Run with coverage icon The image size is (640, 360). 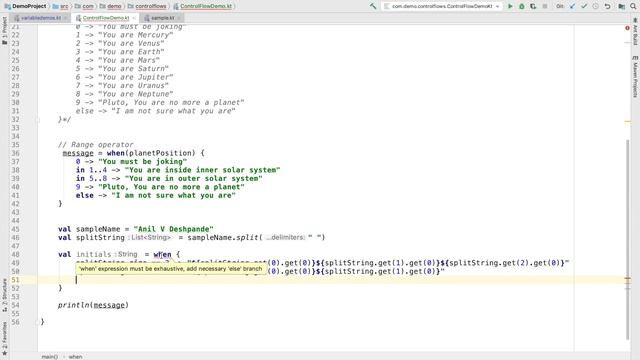533,6
